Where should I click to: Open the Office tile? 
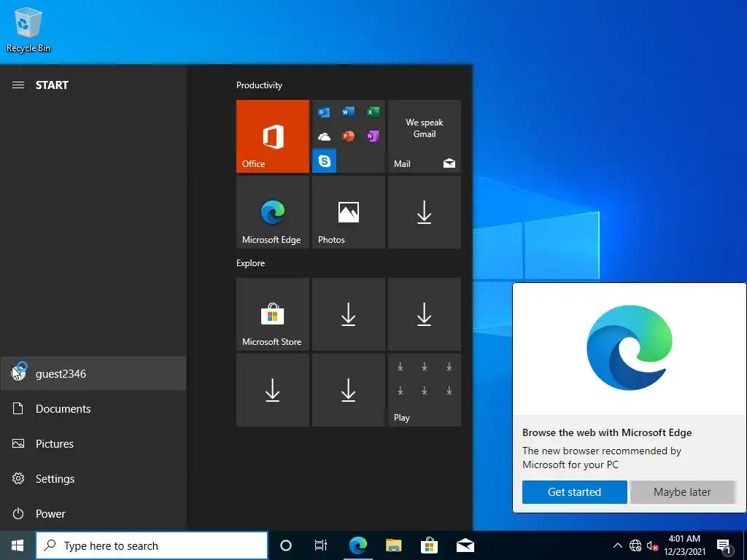(x=273, y=136)
